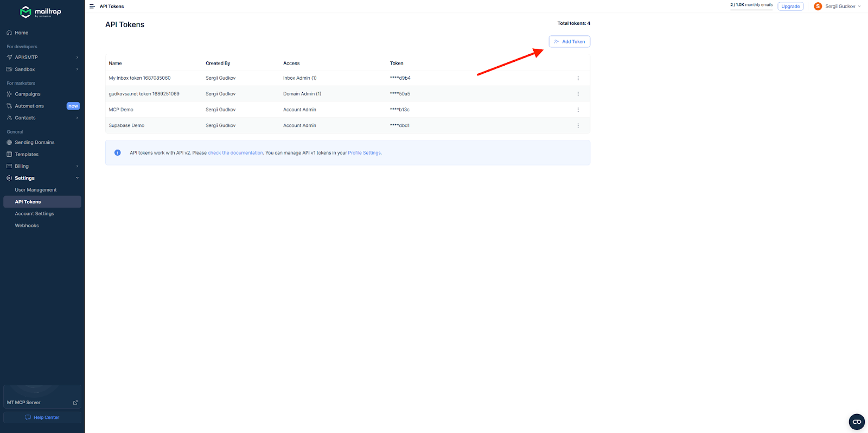Click the 'Total tokens: 4' label

pos(573,23)
